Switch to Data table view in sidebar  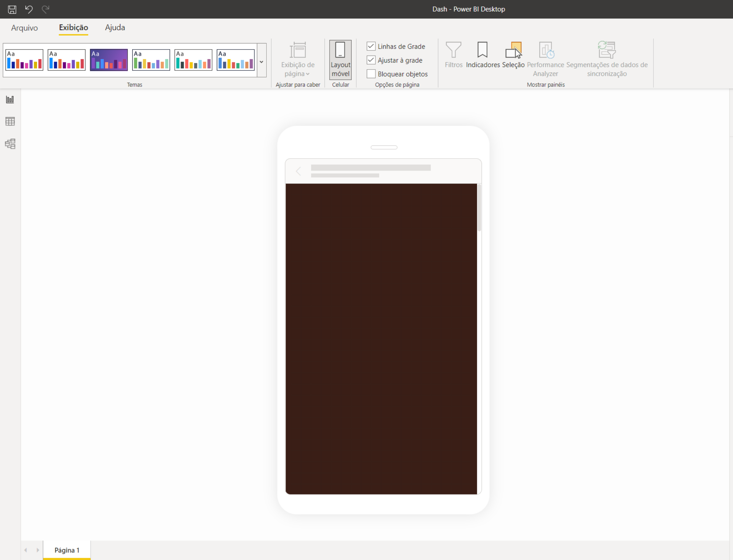10,121
